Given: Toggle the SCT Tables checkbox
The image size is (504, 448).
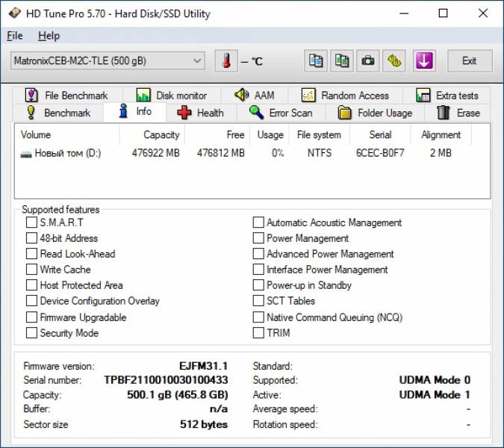Looking at the screenshot, I should 258,301.
